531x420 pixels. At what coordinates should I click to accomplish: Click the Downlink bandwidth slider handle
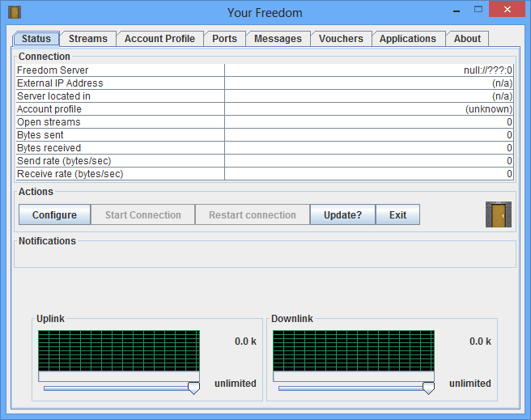coord(428,388)
